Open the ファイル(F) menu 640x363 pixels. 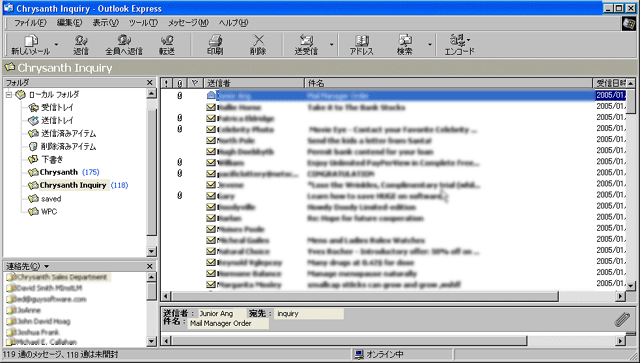pos(30,23)
